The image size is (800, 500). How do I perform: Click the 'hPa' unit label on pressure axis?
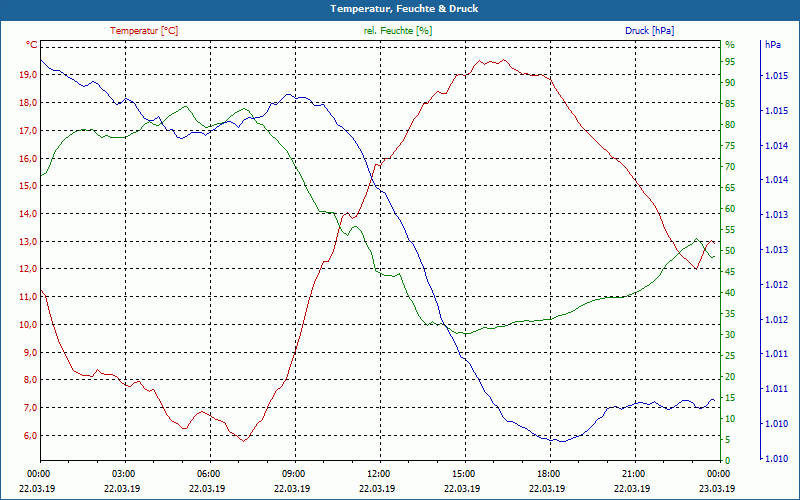(x=773, y=45)
